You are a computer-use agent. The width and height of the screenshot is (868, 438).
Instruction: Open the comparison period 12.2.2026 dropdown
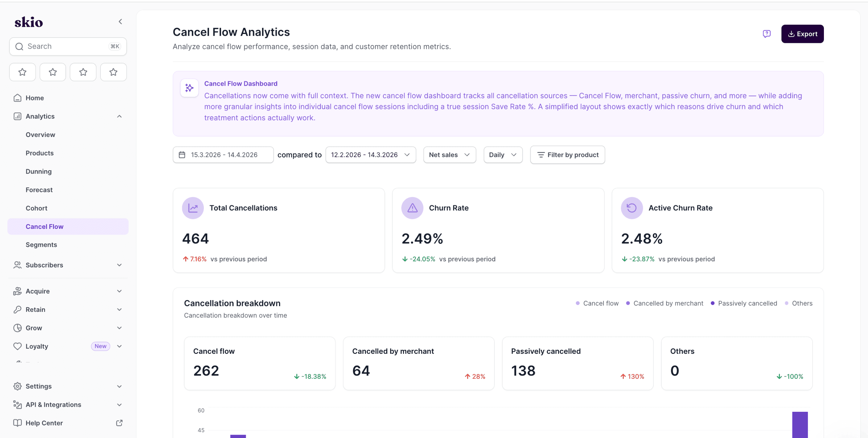[370, 155]
